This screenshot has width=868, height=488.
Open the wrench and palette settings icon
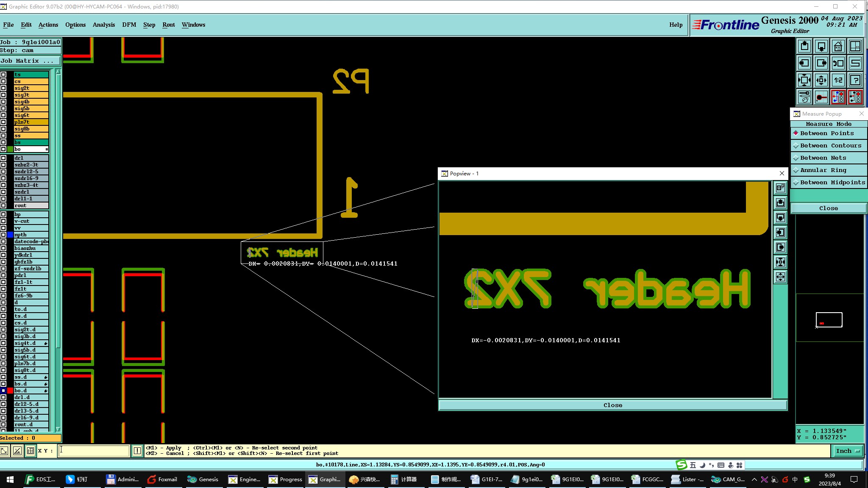(804, 97)
